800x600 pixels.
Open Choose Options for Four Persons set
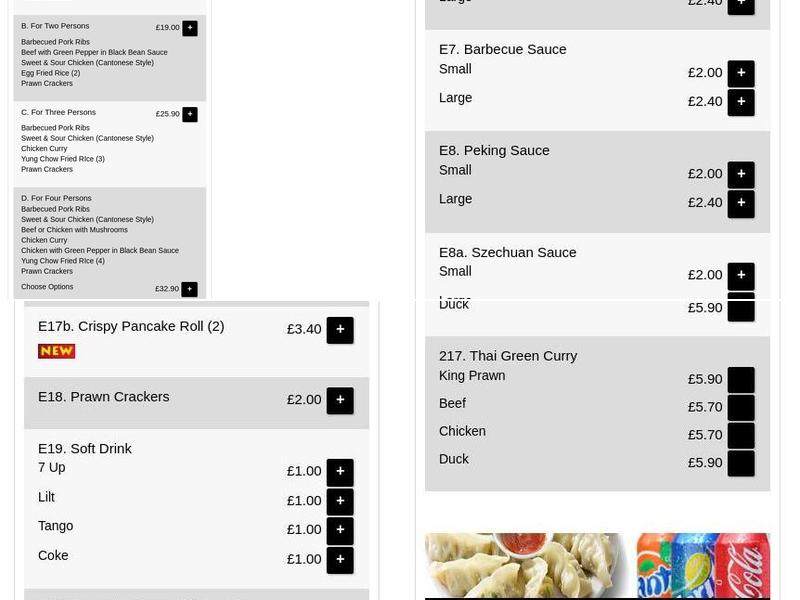click(190, 288)
